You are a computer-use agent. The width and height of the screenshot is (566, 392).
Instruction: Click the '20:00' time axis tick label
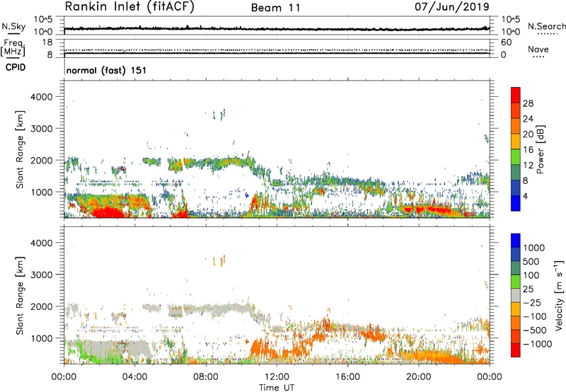[419, 377]
